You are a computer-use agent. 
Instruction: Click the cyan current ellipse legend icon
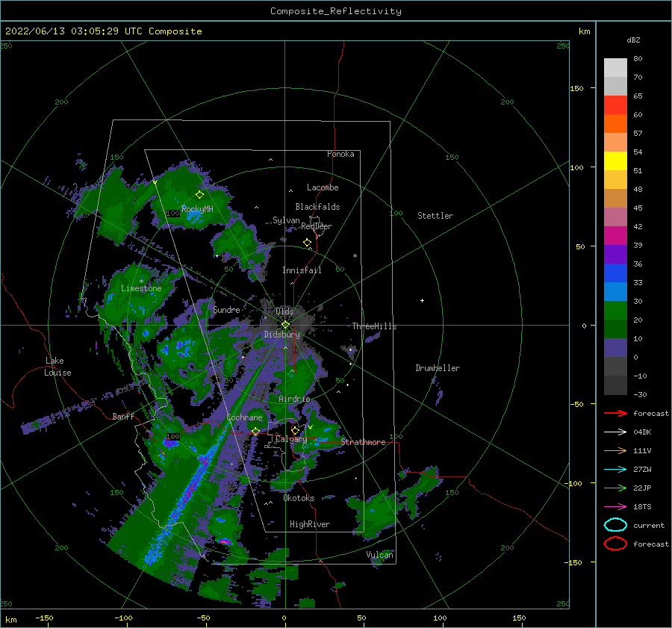pyautogui.click(x=615, y=525)
